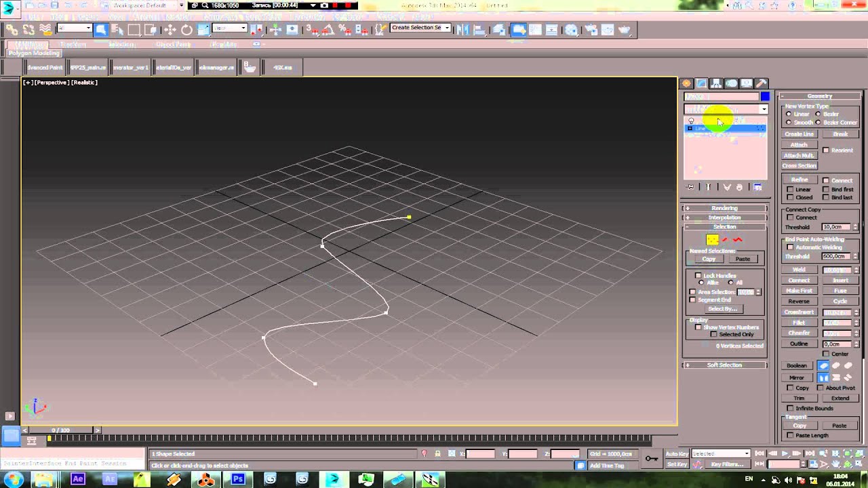Enable Infinite Bounds checkbox
Viewport: 868px width, 488px height.
[x=790, y=408]
